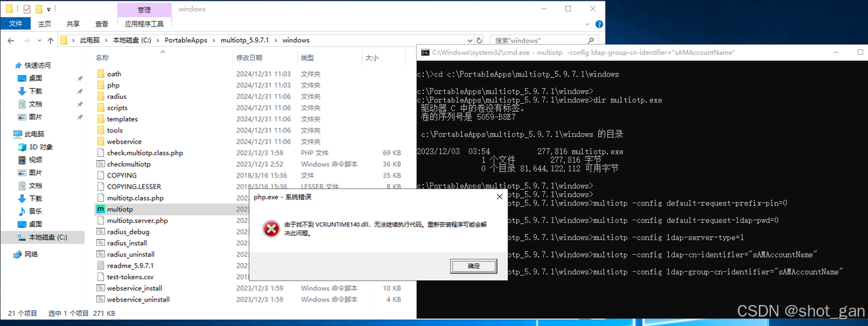Image resolution: width=868 pixels, height=326 pixels.
Task: Open 图片 under 快速访问
Action: click(x=35, y=117)
